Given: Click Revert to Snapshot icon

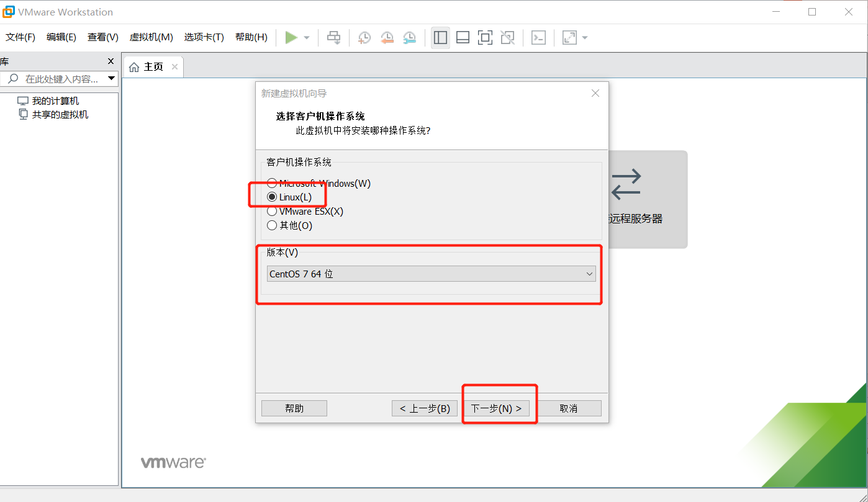Looking at the screenshot, I should (x=387, y=38).
